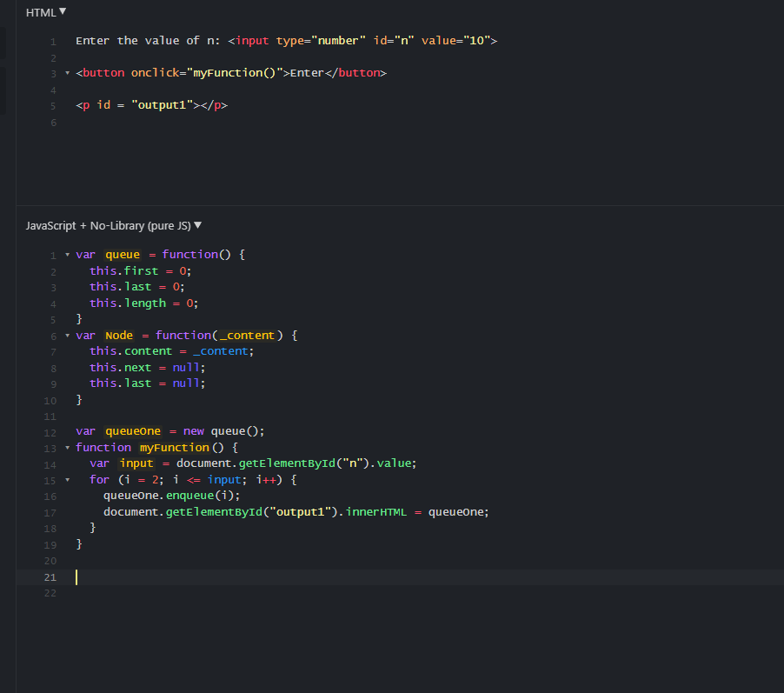Click the HTML panel label
This screenshot has width=784, height=693.
pos(39,11)
